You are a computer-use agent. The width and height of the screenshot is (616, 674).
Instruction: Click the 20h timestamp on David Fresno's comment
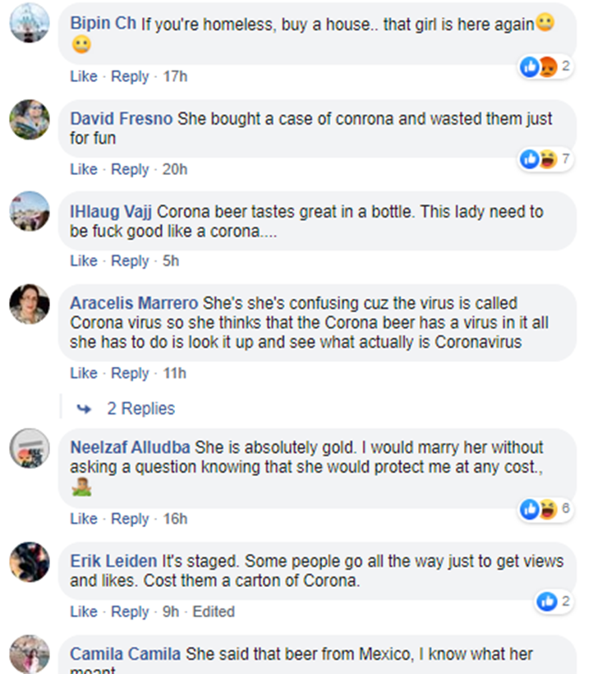(x=175, y=169)
